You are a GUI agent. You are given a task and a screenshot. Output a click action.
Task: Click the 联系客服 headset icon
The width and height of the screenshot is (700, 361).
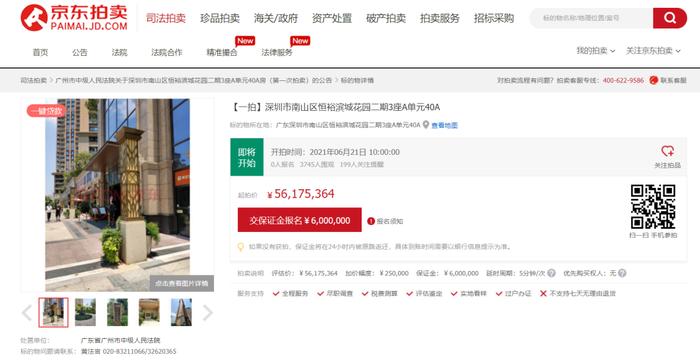pos(654,80)
